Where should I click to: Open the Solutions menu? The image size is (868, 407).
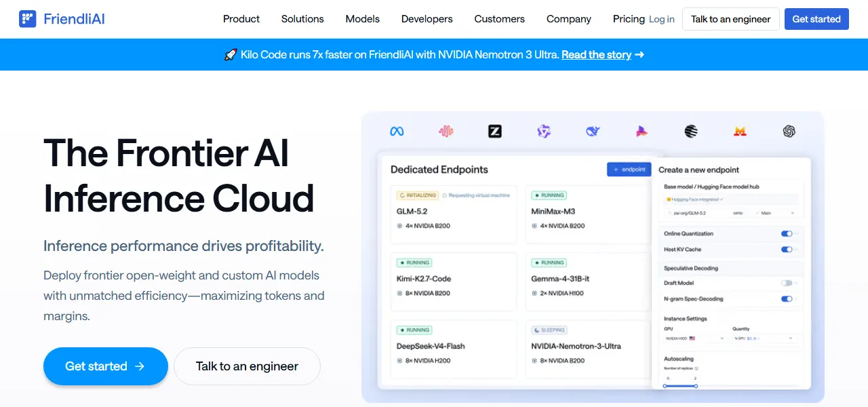coord(302,19)
